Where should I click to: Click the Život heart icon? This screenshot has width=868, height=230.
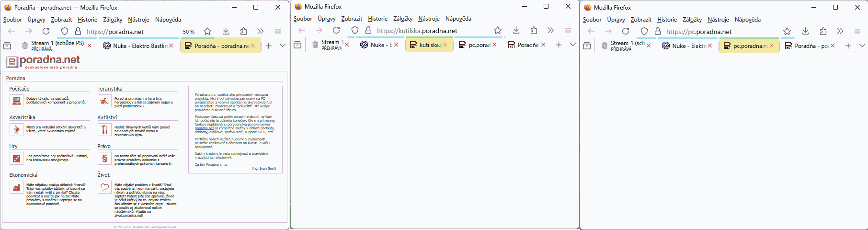click(x=104, y=187)
